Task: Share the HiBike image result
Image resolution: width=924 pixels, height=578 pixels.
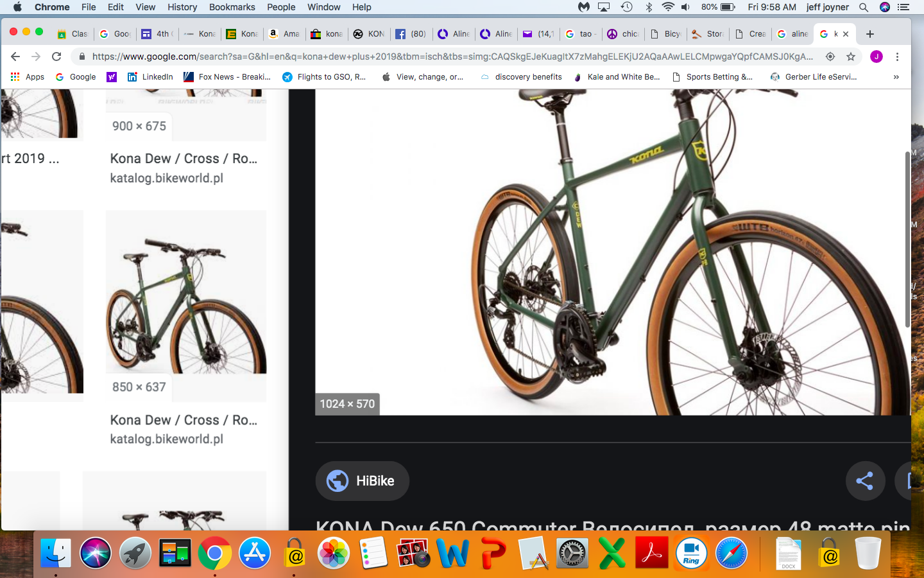Action: pyautogui.click(x=865, y=480)
